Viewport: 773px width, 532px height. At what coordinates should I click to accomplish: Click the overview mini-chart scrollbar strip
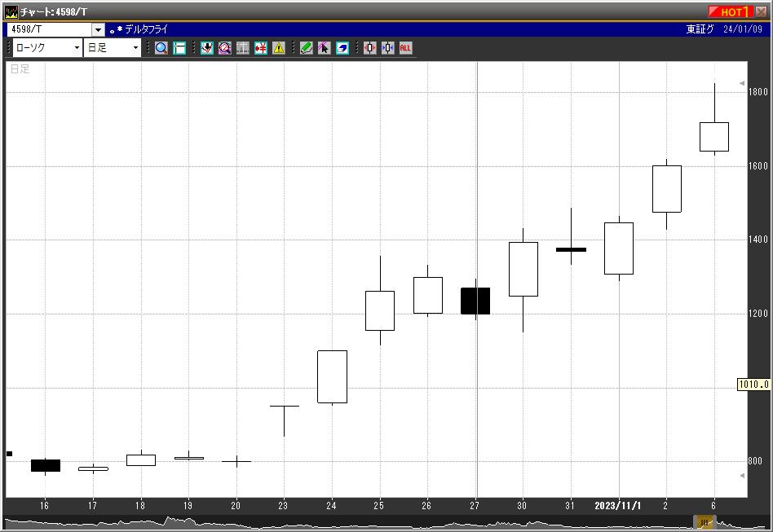(386, 522)
